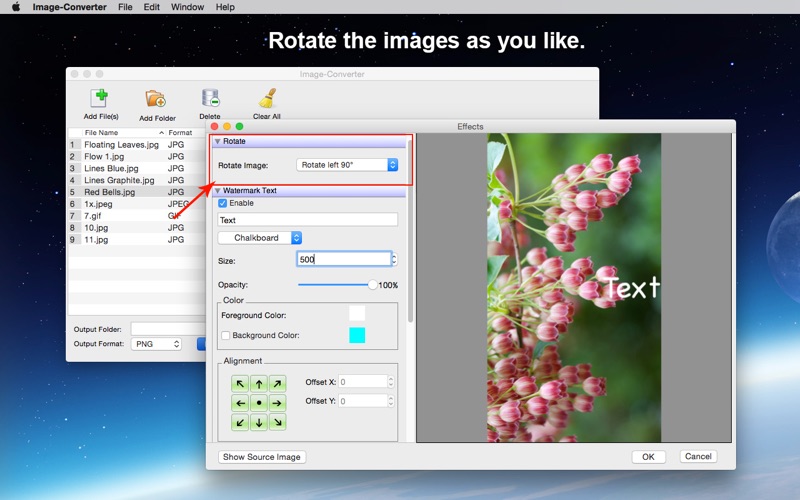Align watermark right with right arrow

pyautogui.click(x=277, y=403)
